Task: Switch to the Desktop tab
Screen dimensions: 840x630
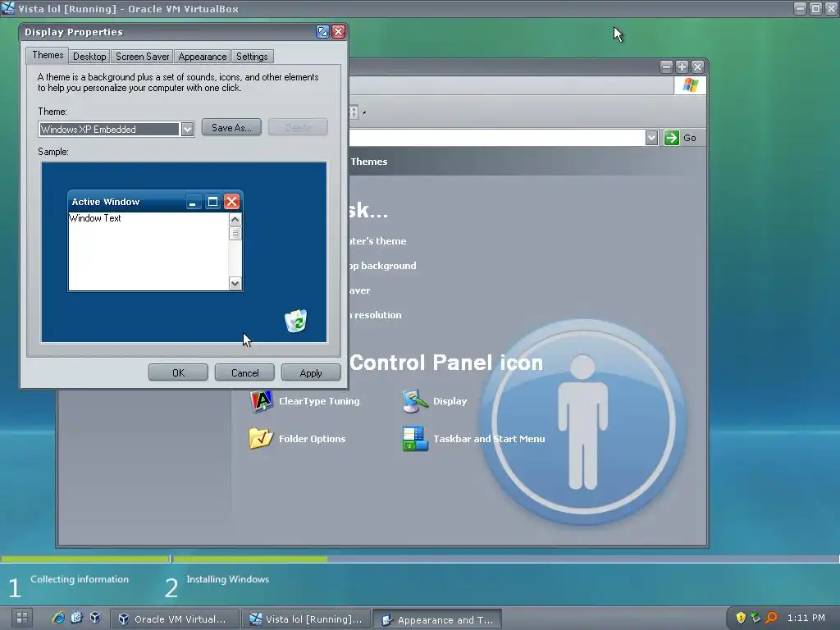Action: coord(89,57)
